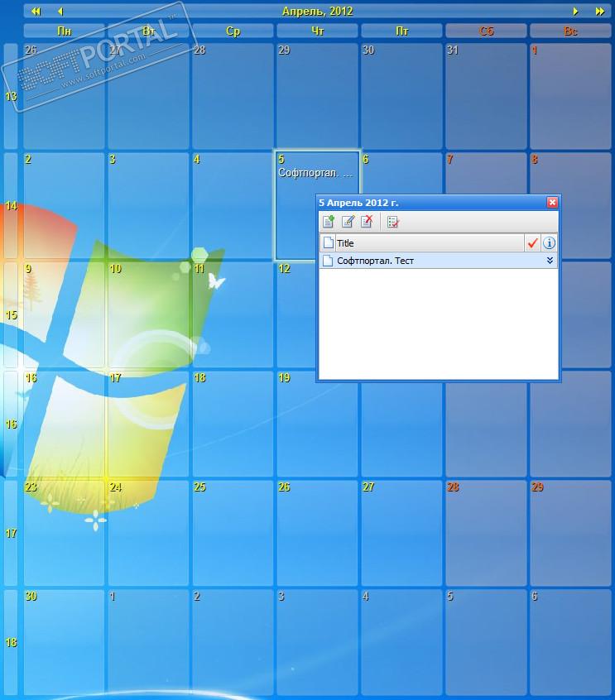
Task: Click the Апрель, 2012 month title
Action: (317, 11)
